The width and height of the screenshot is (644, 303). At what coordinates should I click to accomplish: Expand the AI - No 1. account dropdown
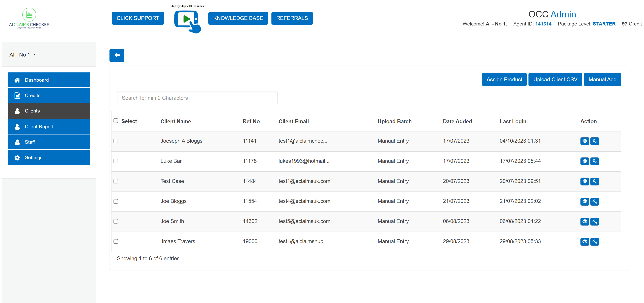[23, 54]
